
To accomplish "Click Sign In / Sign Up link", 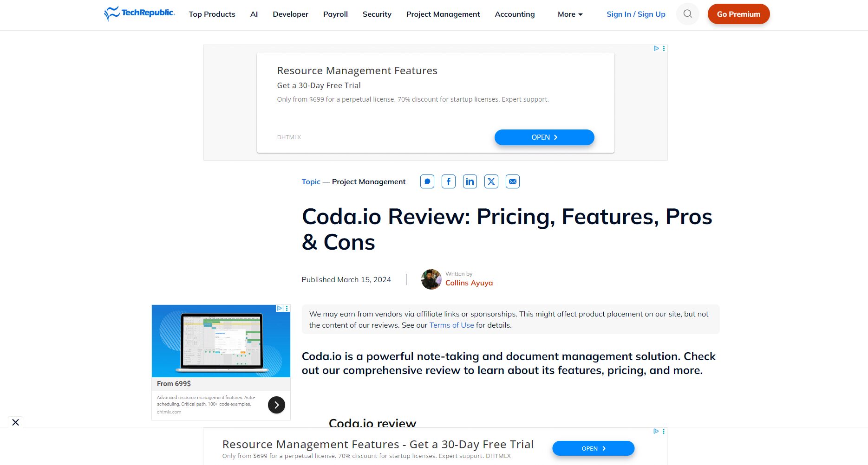I will (635, 14).
